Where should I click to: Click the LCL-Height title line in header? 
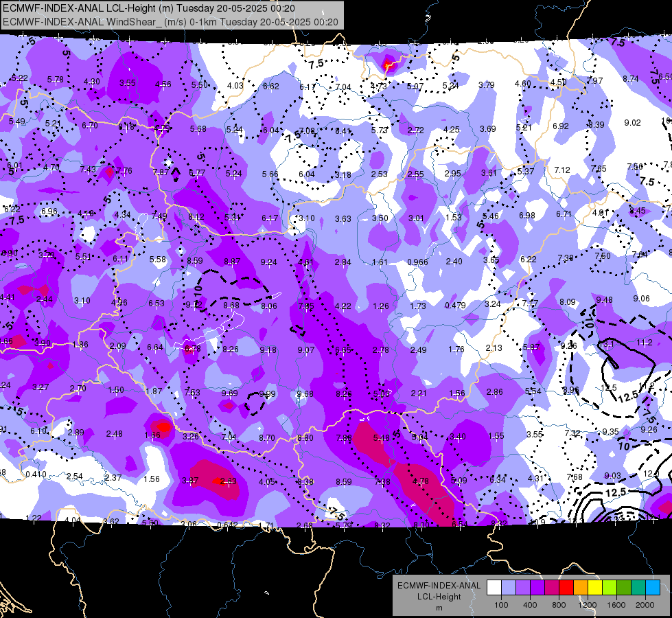coord(149,8)
